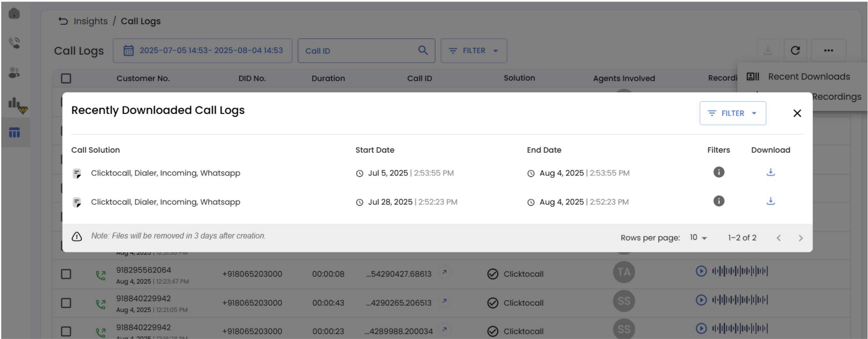Choose Recent Downloads from the menu
Image resolution: width=868 pixels, height=339 pixels.
coord(802,77)
